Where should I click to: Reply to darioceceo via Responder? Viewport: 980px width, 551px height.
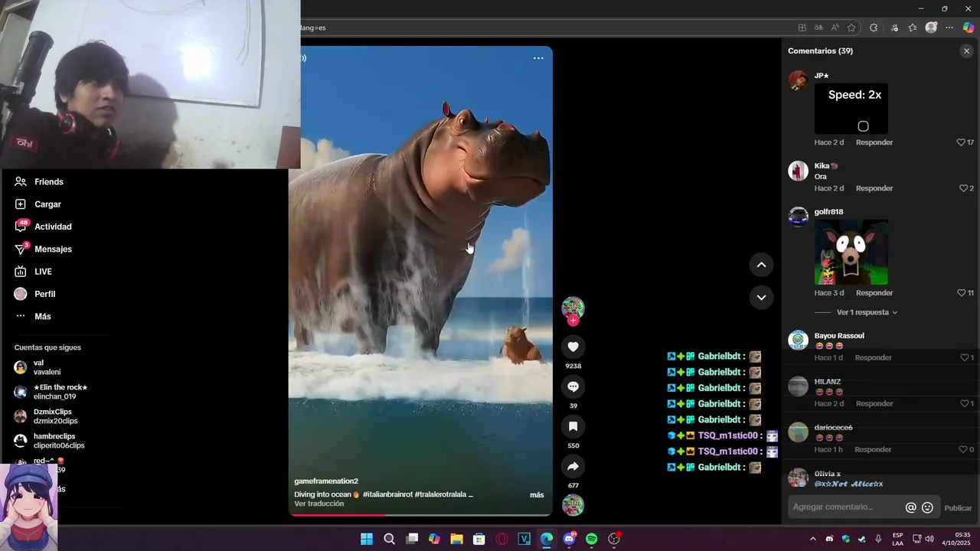pos(873,449)
